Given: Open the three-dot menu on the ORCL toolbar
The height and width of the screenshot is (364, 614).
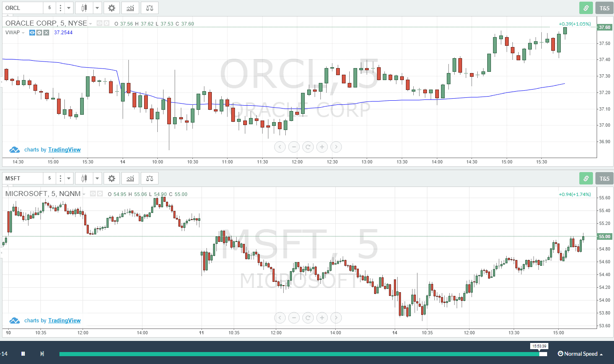Looking at the screenshot, I should point(59,8).
